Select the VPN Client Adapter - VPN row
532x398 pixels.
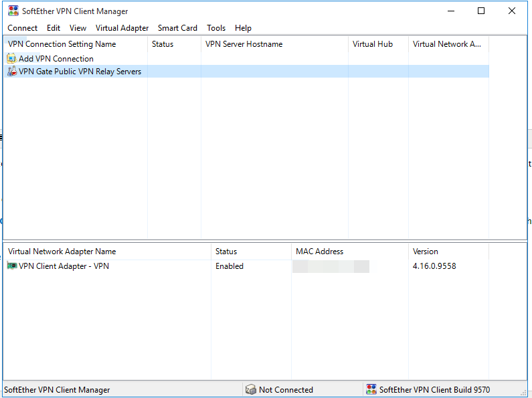point(247,266)
